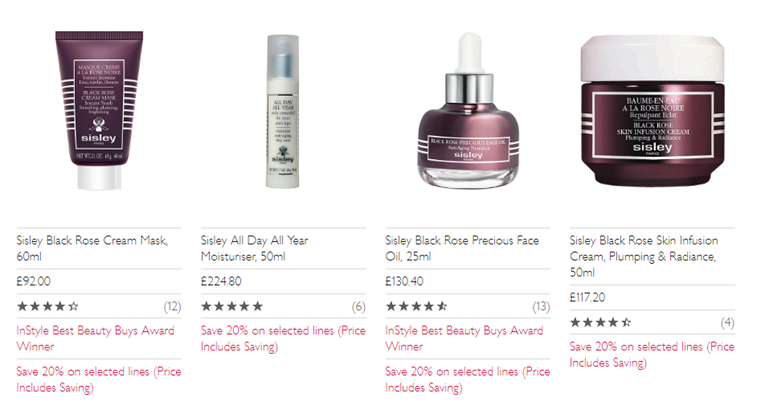Click the star rating of Skin Infusion Cream

(601, 322)
